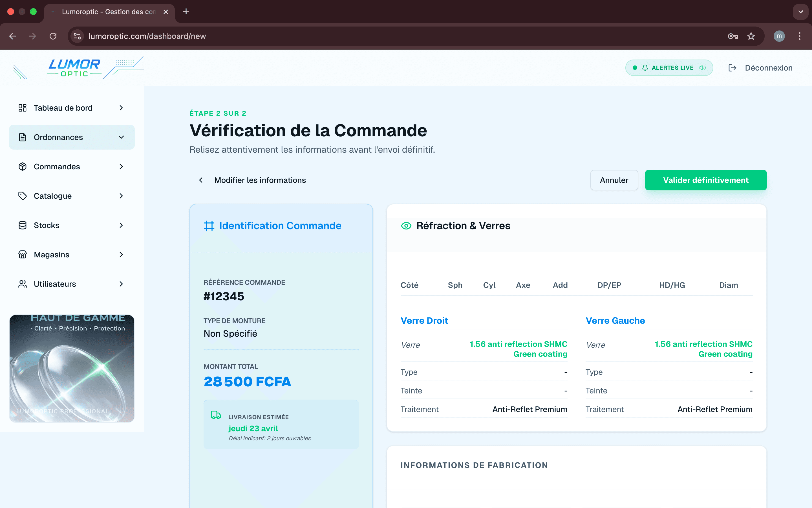Click the delivery date jeudi 23 avril
The width and height of the screenshot is (812, 508).
tap(253, 428)
